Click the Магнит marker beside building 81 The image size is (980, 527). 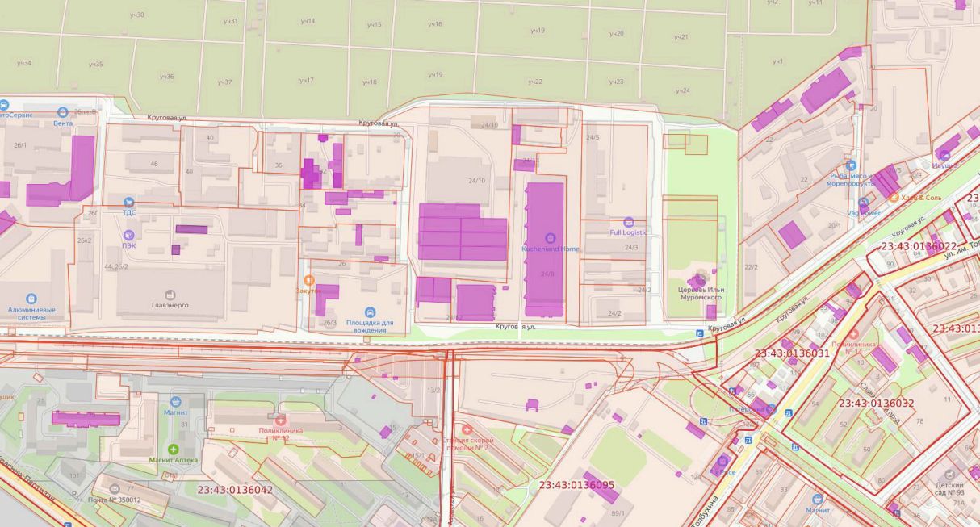175,401
